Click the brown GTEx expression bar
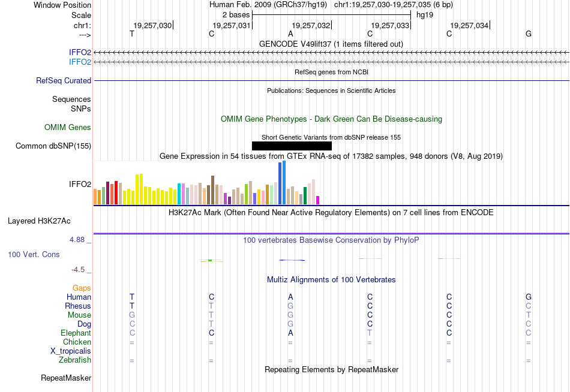The width and height of the screenshot is (570, 392). coord(212,190)
